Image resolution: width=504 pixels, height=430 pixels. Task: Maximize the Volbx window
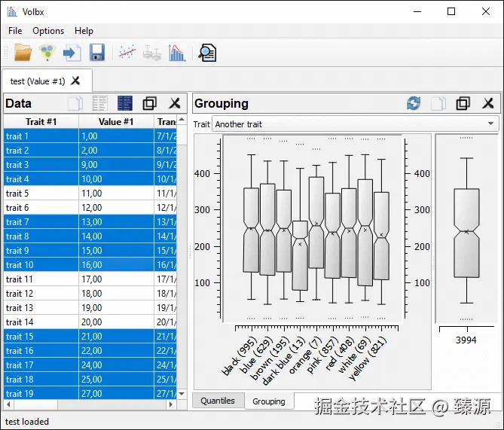pyautogui.click(x=451, y=11)
